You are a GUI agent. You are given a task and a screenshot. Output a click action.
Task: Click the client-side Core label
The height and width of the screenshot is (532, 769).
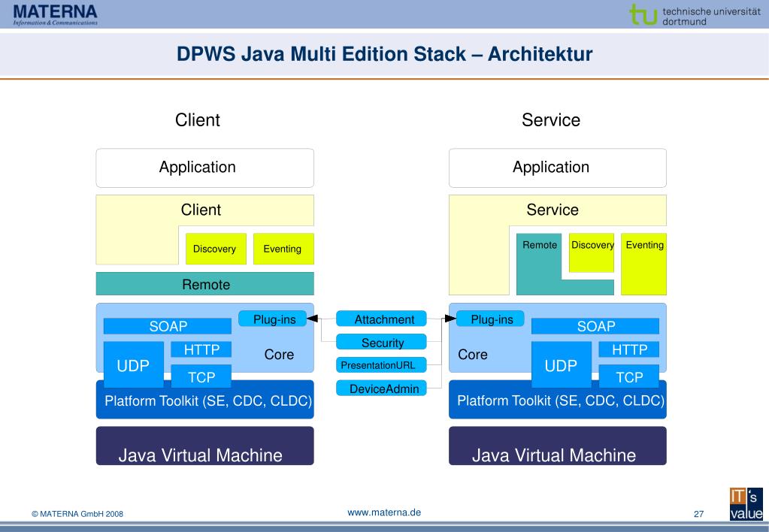coord(279,355)
